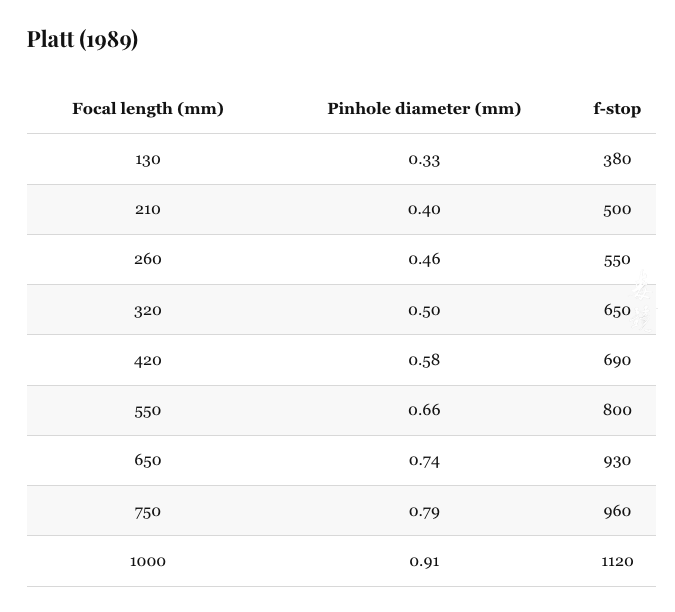
Task: Click focal length cell 130
Action: (x=148, y=159)
